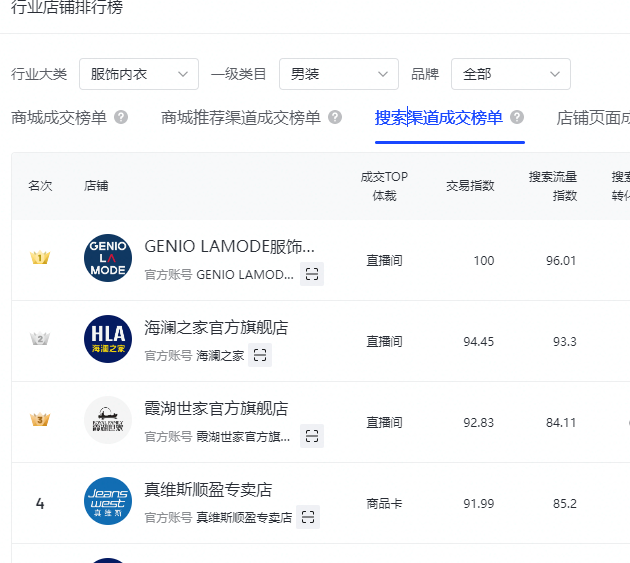630x563 pixels.
Task: Click rank 2 silver crown icon
Action: [x=40, y=338]
